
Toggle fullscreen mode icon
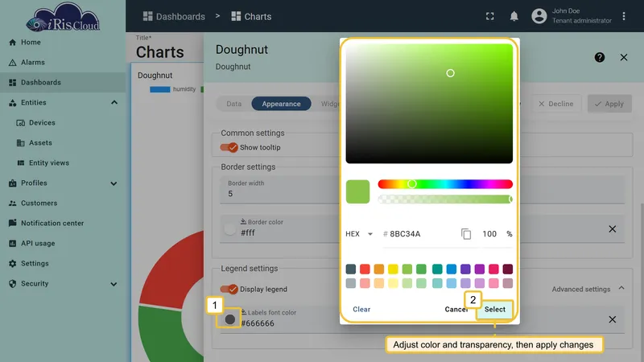[x=490, y=16]
